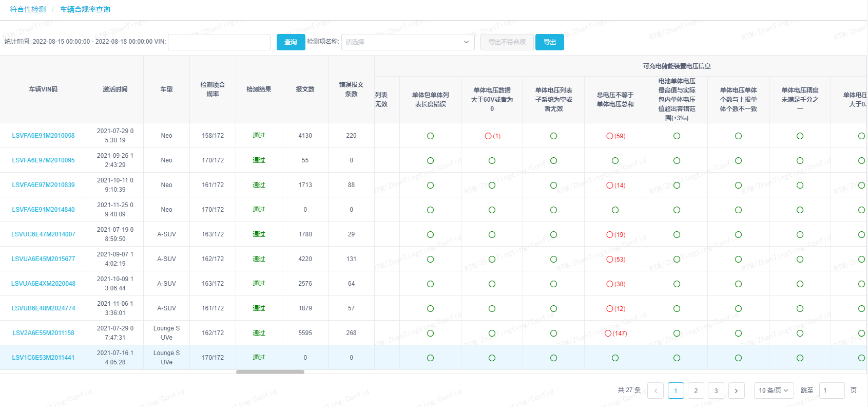Screen dimensions: 868x407
Task: Click the statistics time range 2022-08-15 to 2022-08-18
Action: (x=92, y=42)
